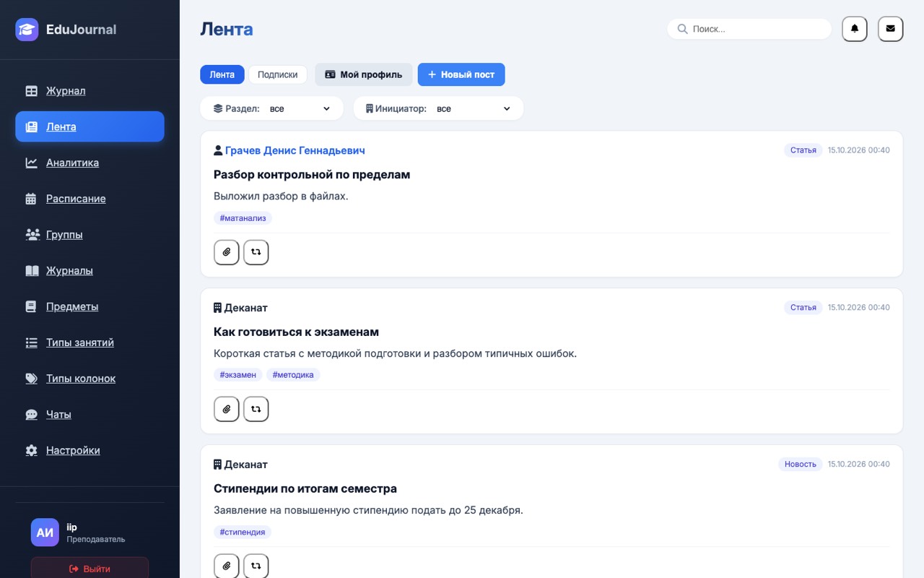Click the text 'Выложил разбор в файлах.'

281,196
